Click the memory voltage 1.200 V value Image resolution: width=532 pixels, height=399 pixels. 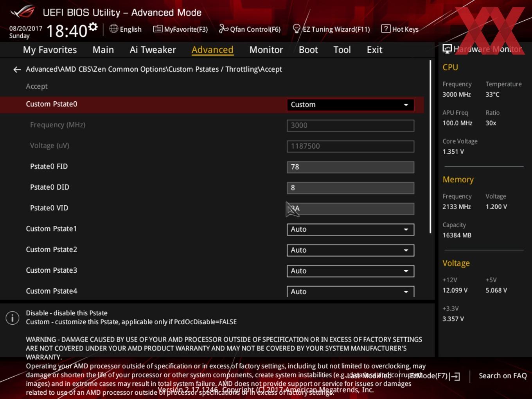(x=496, y=207)
